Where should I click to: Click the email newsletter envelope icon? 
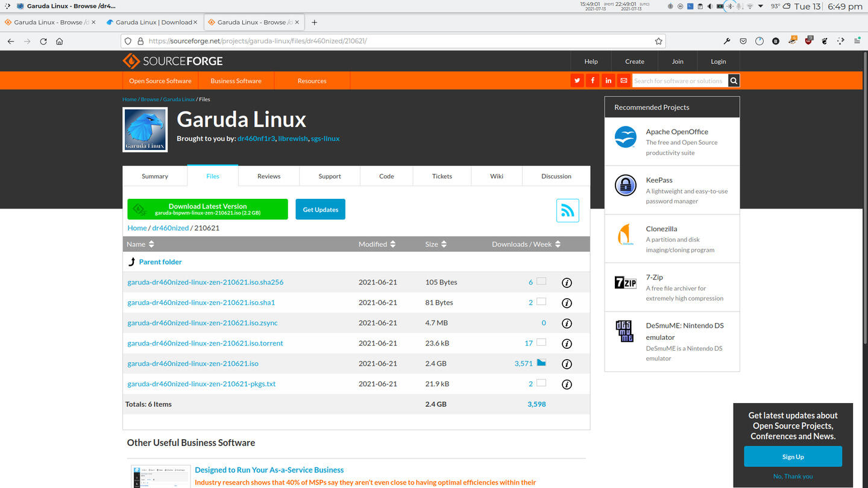pyautogui.click(x=624, y=81)
